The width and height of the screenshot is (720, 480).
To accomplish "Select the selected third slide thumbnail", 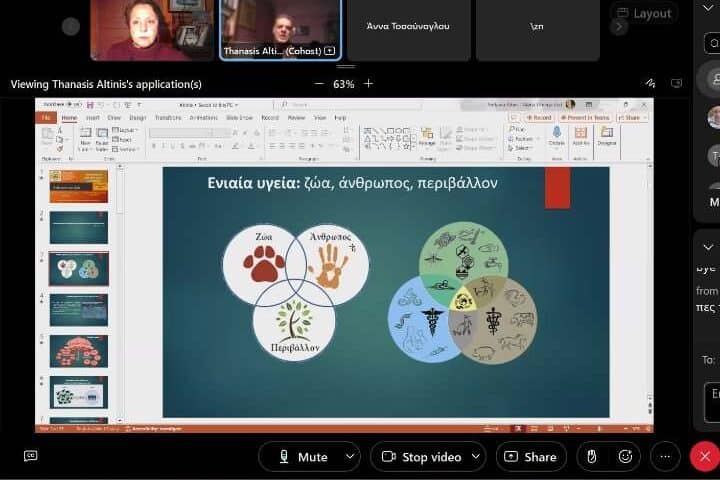I will (x=79, y=269).
